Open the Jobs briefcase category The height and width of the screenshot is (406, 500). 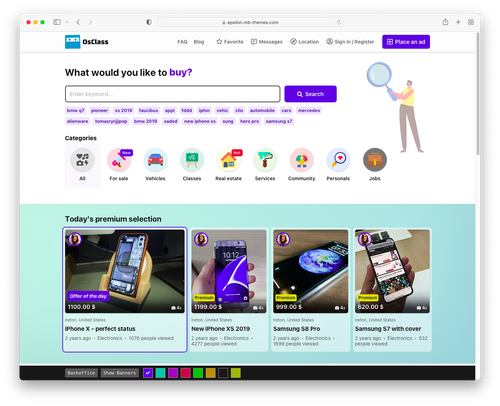point(375,160)
